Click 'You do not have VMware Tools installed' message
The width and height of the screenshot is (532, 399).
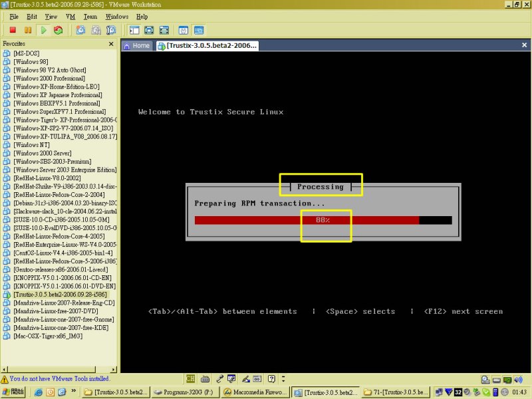[59, 378]
